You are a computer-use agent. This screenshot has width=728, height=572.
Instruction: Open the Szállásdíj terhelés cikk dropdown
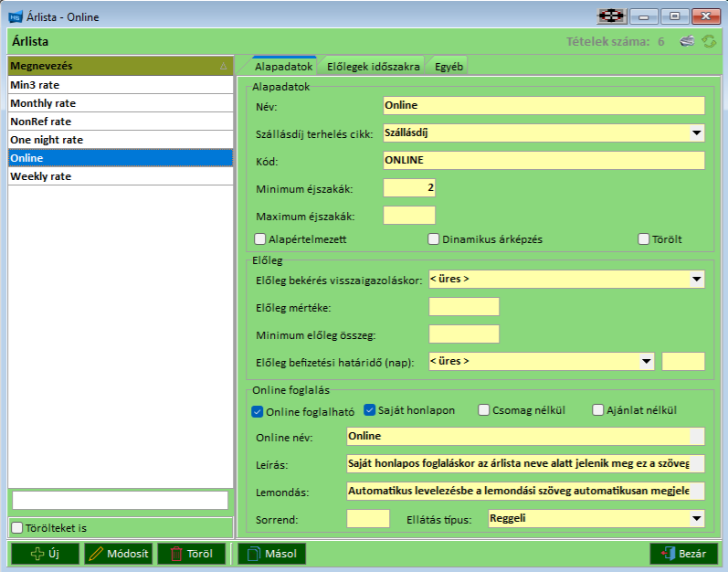696,133
